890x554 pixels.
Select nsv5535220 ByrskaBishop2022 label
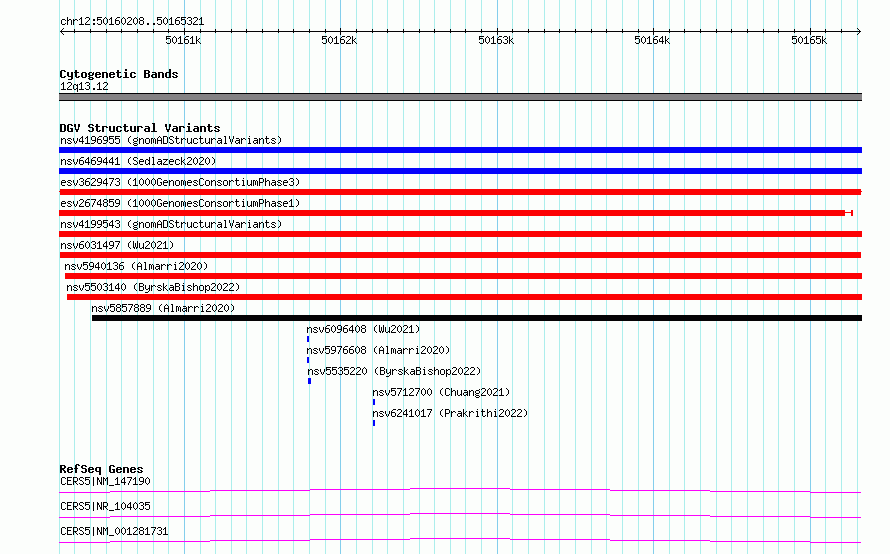(394, 371)
